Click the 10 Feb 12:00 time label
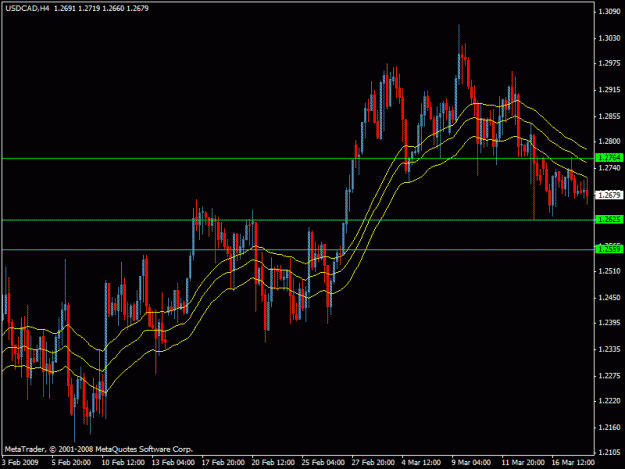This screenshot has width=625, height=469. pyautogui.click(x=123, y=463)
